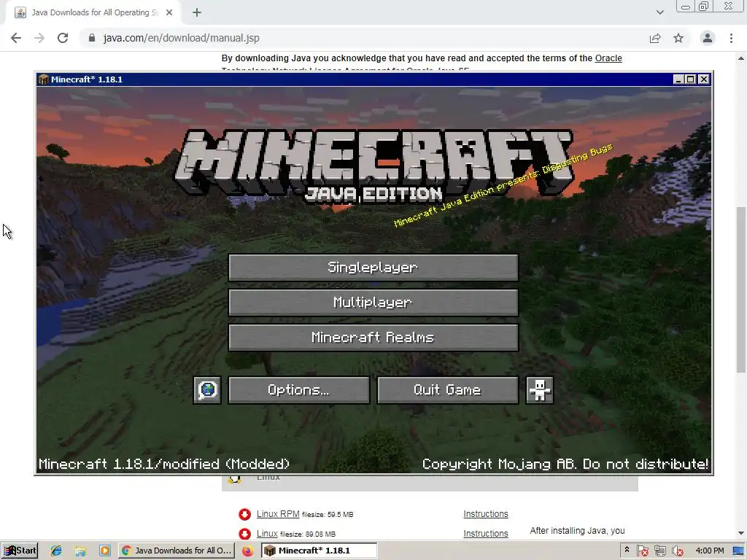
Task: Minimize the Minecraft window
Action: (x=679, y=79)
